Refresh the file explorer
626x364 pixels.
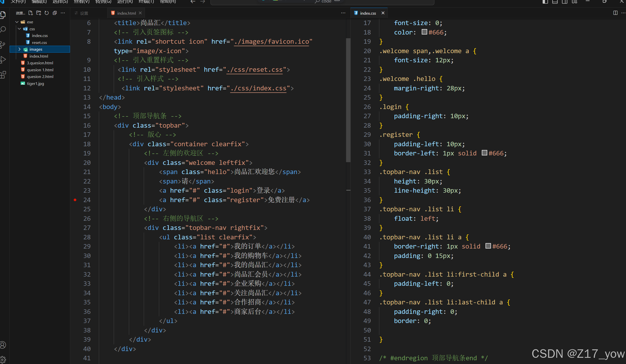[x=47, y=13]
